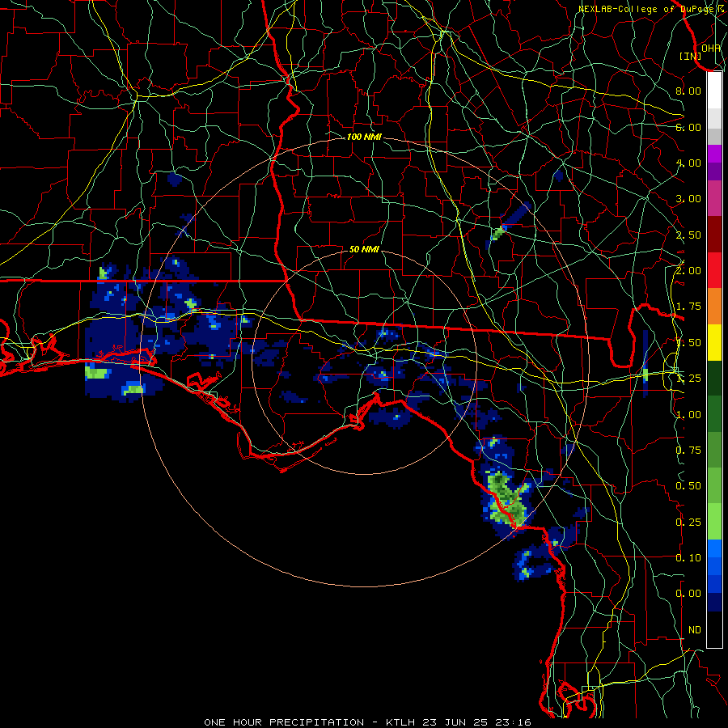Screen dimensions: 728x728
Task: Select the bright red legend swatch
Action: point(714,271)
